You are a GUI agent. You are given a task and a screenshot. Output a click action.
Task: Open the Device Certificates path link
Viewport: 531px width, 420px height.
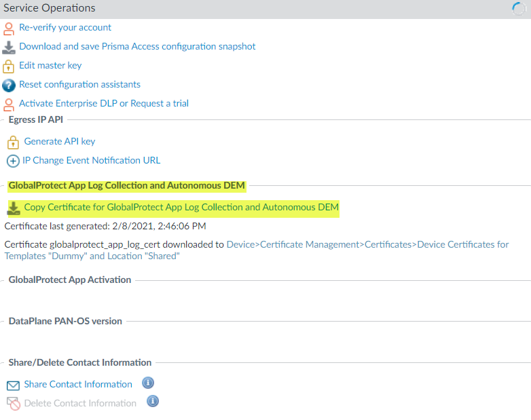tap(367, 244)
